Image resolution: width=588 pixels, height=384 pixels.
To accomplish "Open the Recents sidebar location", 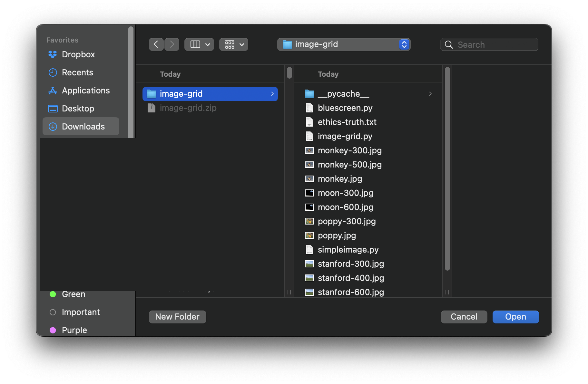I will (77, 72).
